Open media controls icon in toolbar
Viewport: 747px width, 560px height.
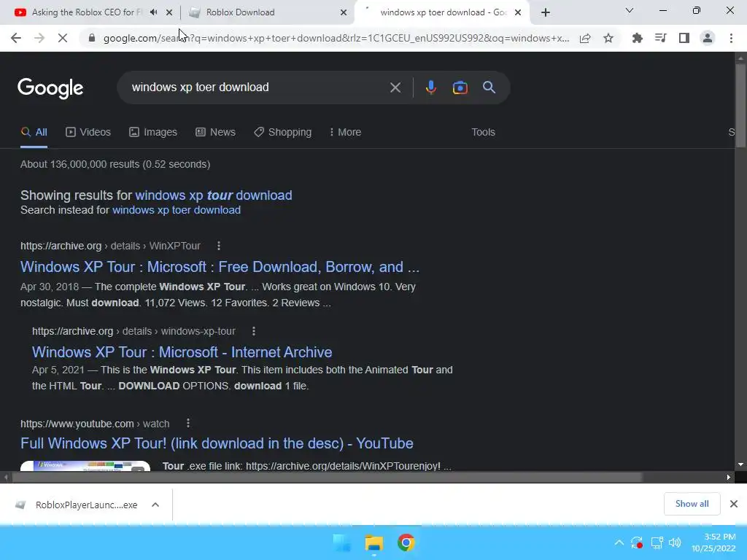click(660, 38)
